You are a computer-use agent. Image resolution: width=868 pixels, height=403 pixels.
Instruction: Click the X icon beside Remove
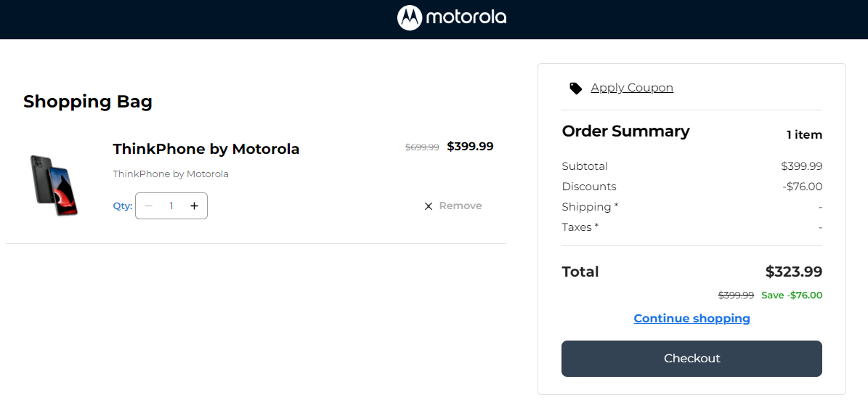tap(429, 206)
